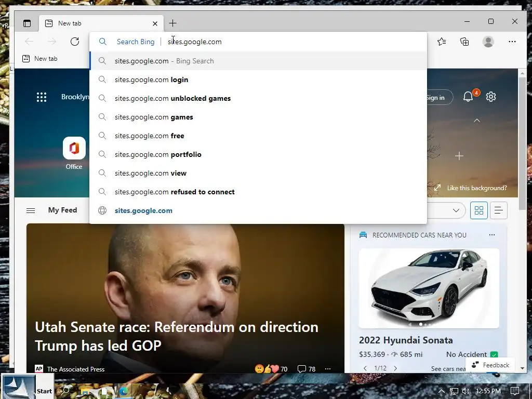Click the page vertical scrollbar thumb
The image size is (532, 399).
point(522,143)
